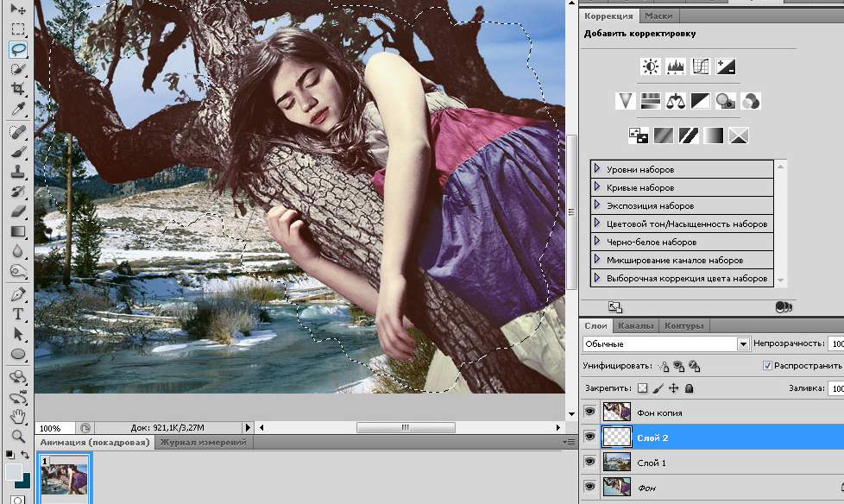Add a Color Balance adjustment
Screen dimensions: 844x504
tap(675, 101)
